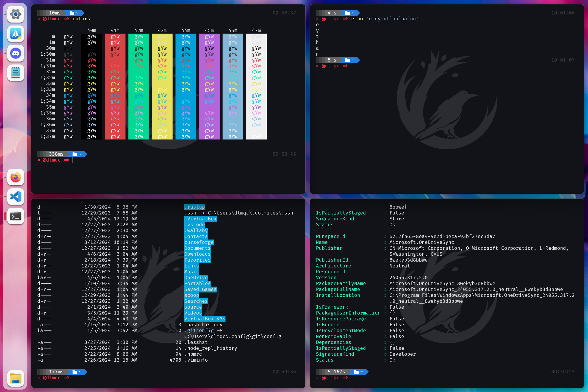Open Discord from the dock
This screenshot has width=588, height=392.
coord(15,53)
